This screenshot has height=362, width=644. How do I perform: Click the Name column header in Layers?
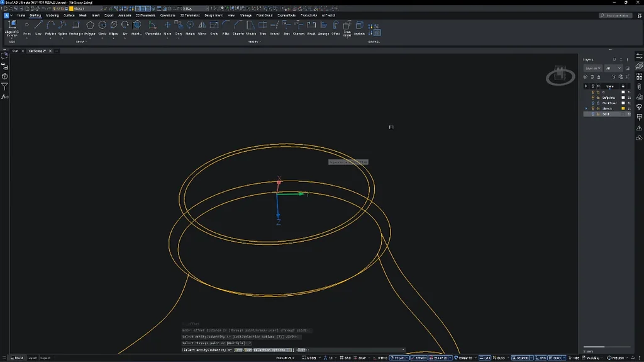[610, 86]
